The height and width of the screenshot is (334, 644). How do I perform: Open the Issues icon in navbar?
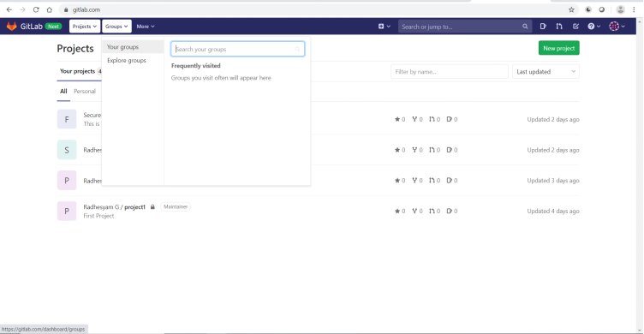pos(543,27)
